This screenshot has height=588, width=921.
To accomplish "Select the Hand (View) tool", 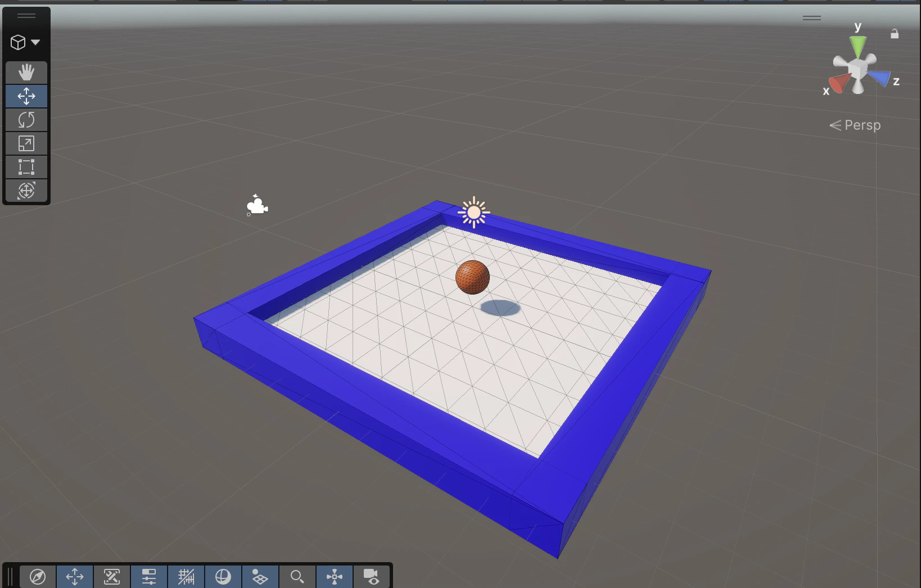I will point(26,73).
